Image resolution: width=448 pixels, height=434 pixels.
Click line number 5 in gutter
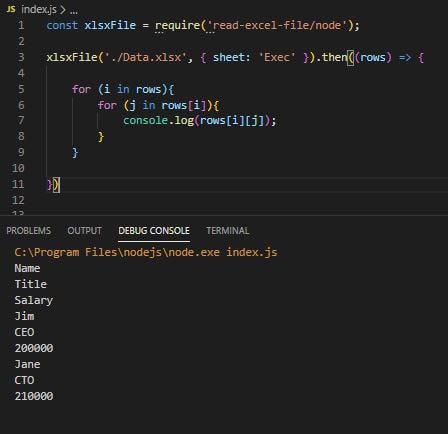[x=21, y=89]
